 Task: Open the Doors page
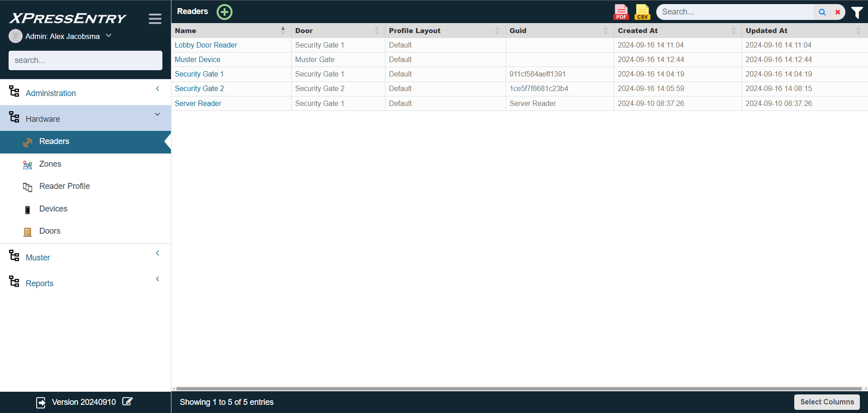click(50, 231)
